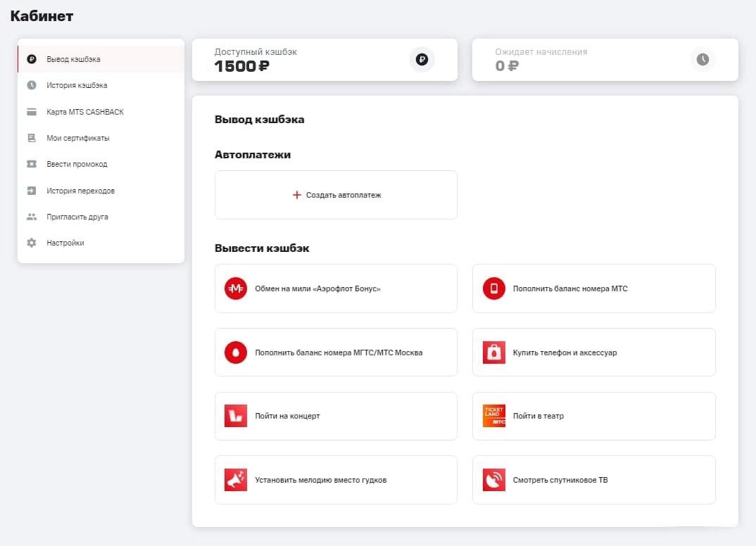756x546 pixels.
Task: Open Настройки from the sidebar menu
Action: click(x=101, y=243)
